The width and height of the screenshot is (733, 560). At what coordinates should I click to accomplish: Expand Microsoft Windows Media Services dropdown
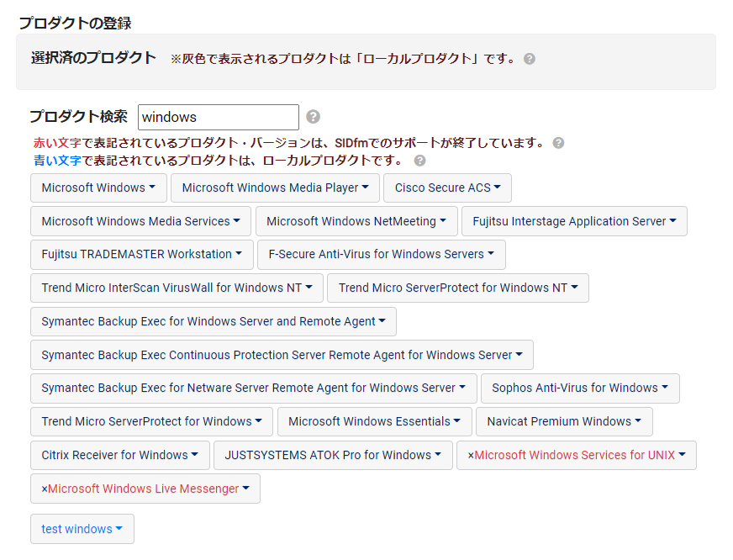coord(140,222)
